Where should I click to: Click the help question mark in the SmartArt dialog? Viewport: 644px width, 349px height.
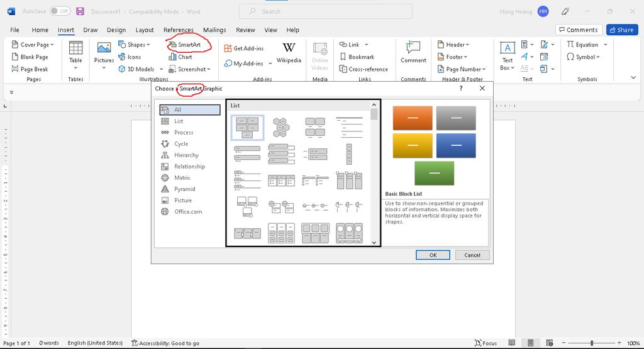[x=461, y=88]
